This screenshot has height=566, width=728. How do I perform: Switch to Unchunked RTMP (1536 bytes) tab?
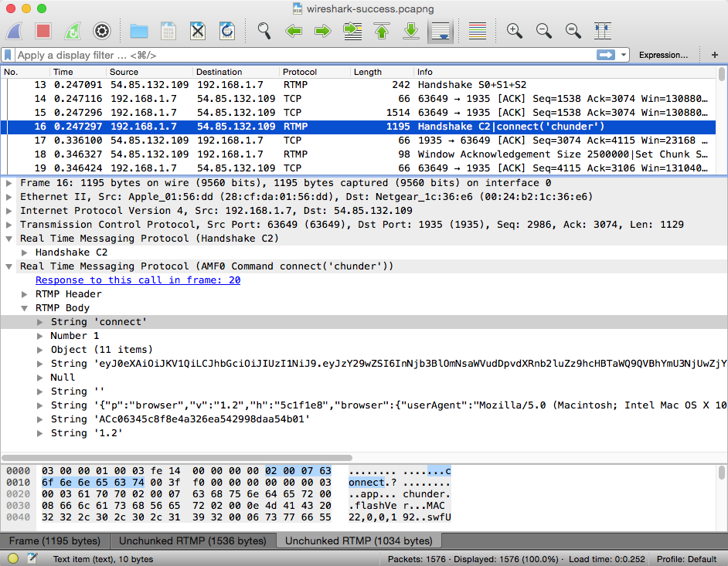coord(192,541)
